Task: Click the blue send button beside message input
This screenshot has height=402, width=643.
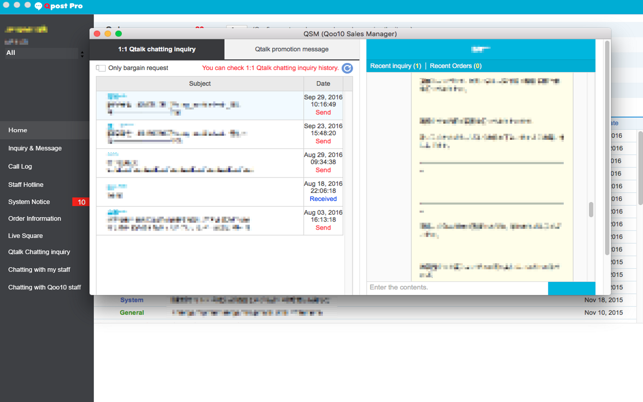Action: pos(572,288)
